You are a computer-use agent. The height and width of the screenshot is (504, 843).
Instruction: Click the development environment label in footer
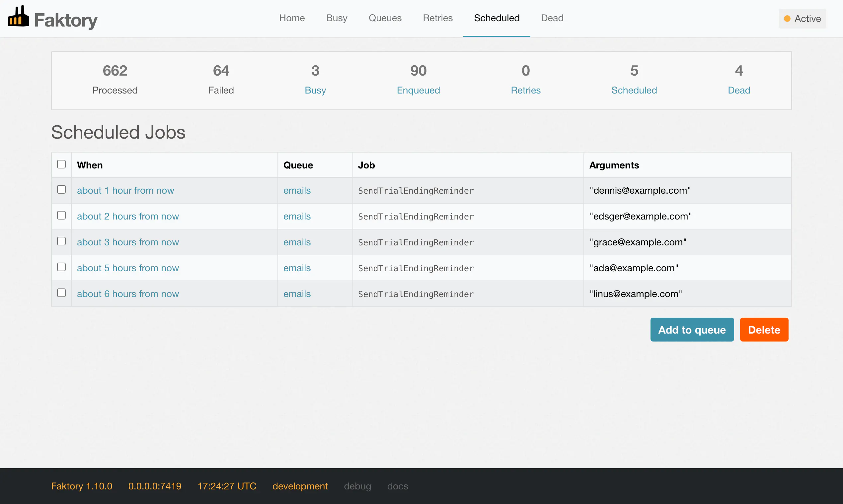300,486
